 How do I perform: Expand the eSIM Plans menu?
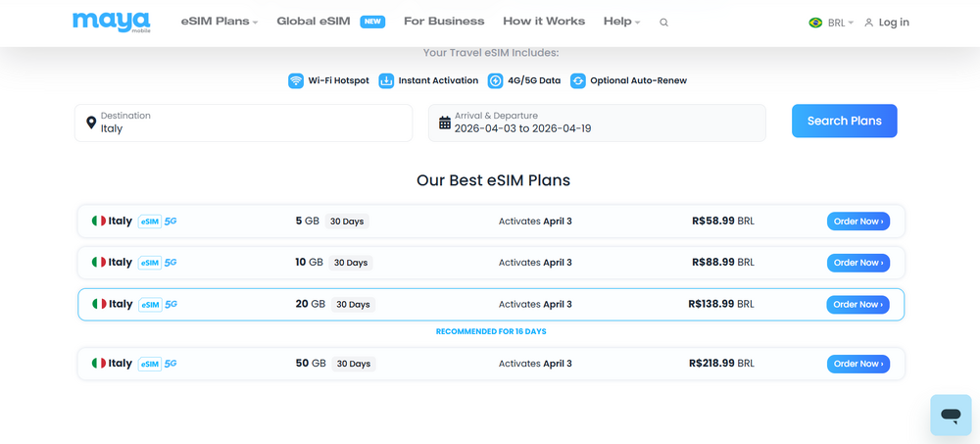click(220, 22)
